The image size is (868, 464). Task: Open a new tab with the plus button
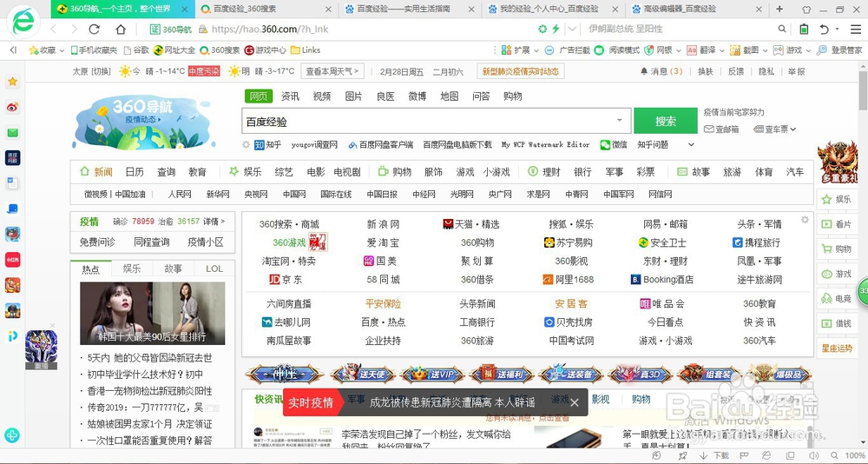(x=779, y=9)
